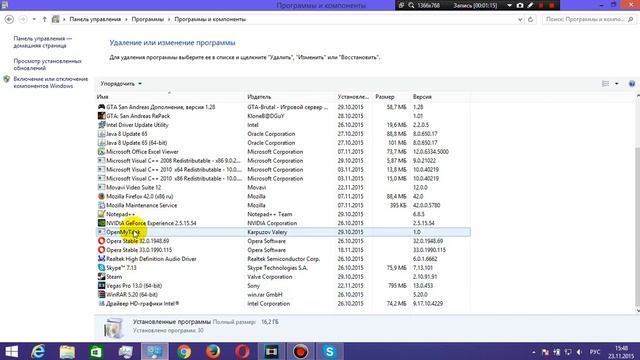Click the Opera Stable 33.0.1990.115 icon

coord(101,250)
